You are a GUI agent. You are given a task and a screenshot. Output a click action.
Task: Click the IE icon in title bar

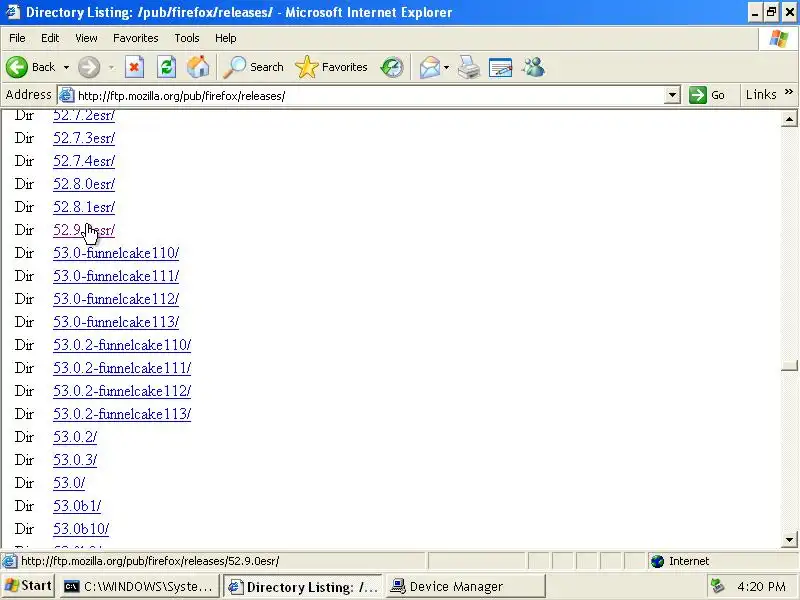13,12
